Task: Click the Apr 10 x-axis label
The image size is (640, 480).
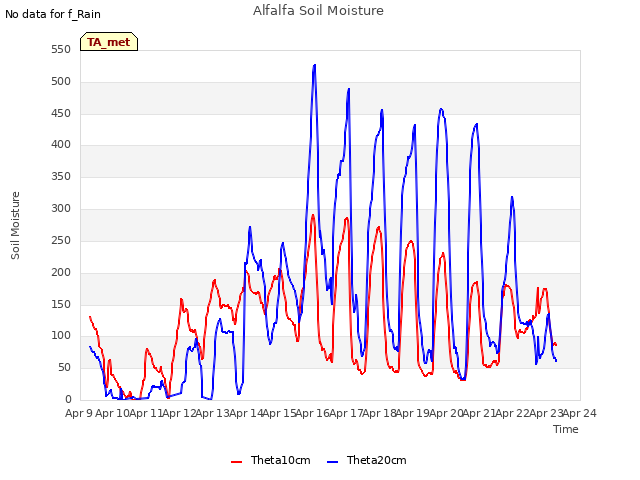Action: pos(112,413)
